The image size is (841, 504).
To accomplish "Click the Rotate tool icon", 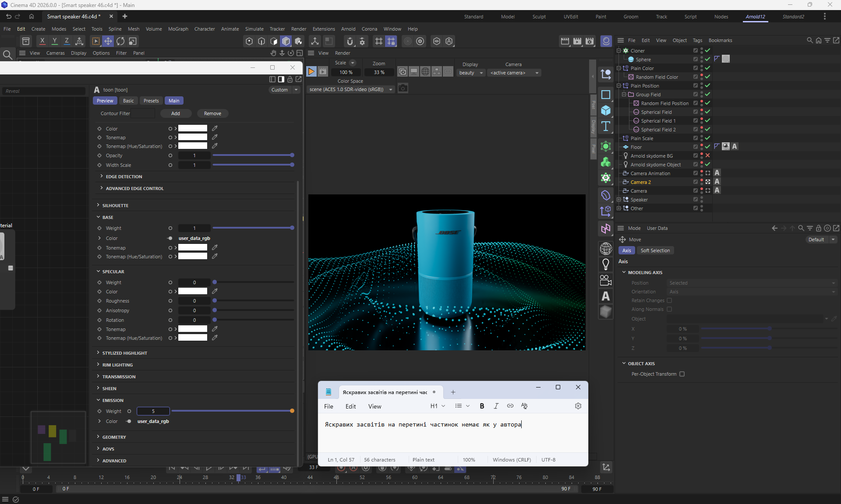I will 120,41.
